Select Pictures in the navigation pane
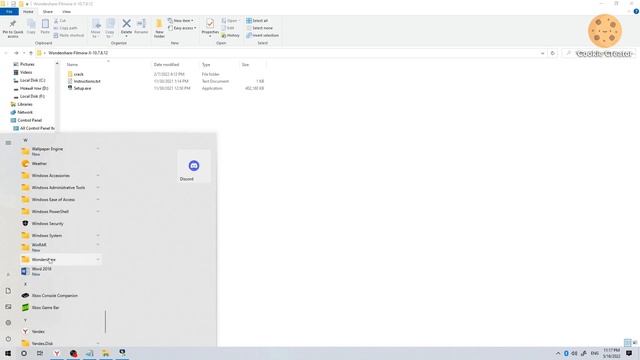The height and width of the screenshot is (360, 640). tap(27, 64)
